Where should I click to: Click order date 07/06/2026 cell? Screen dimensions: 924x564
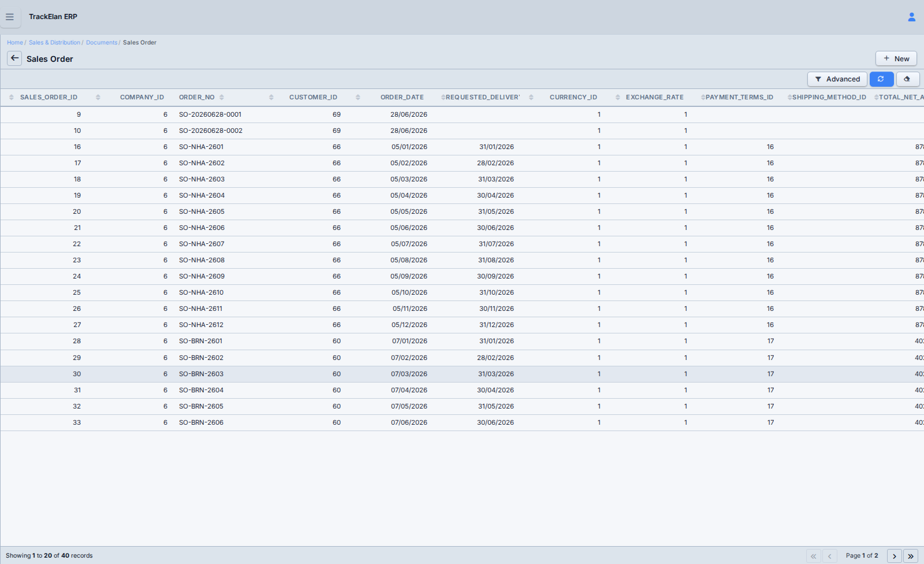(x=409, y=422)
